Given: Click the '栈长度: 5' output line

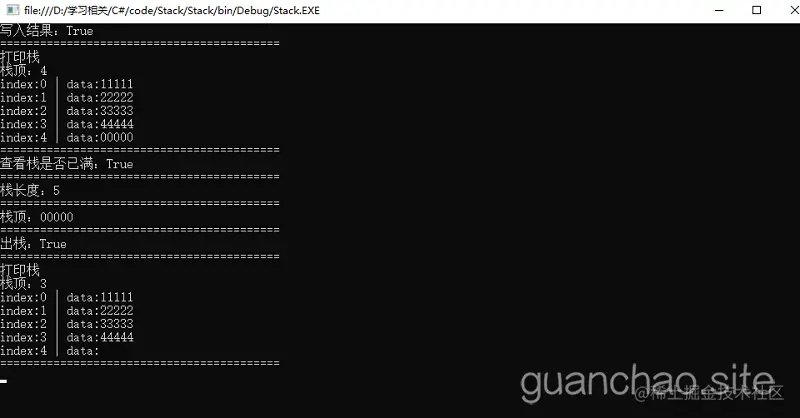Looking at the screenshot, I should (30, 190).
